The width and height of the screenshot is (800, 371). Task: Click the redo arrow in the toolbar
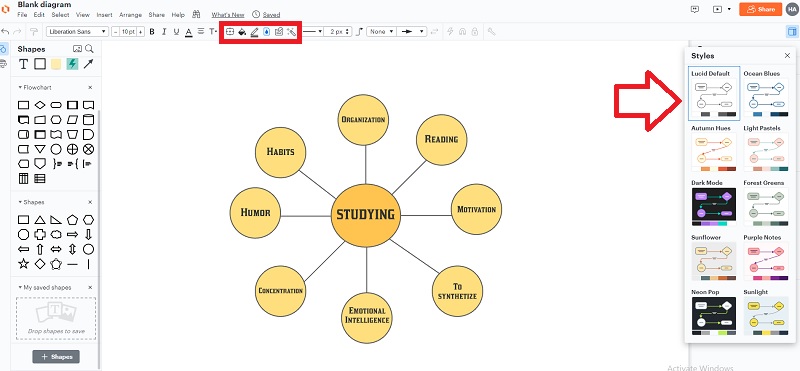[x=17, y=32]
